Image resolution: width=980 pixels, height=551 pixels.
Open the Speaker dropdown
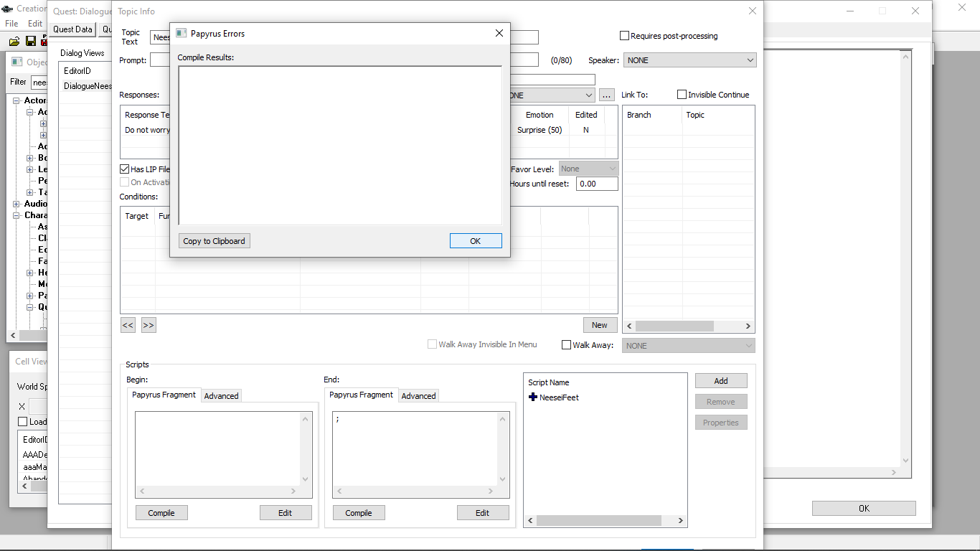(689, 60)
